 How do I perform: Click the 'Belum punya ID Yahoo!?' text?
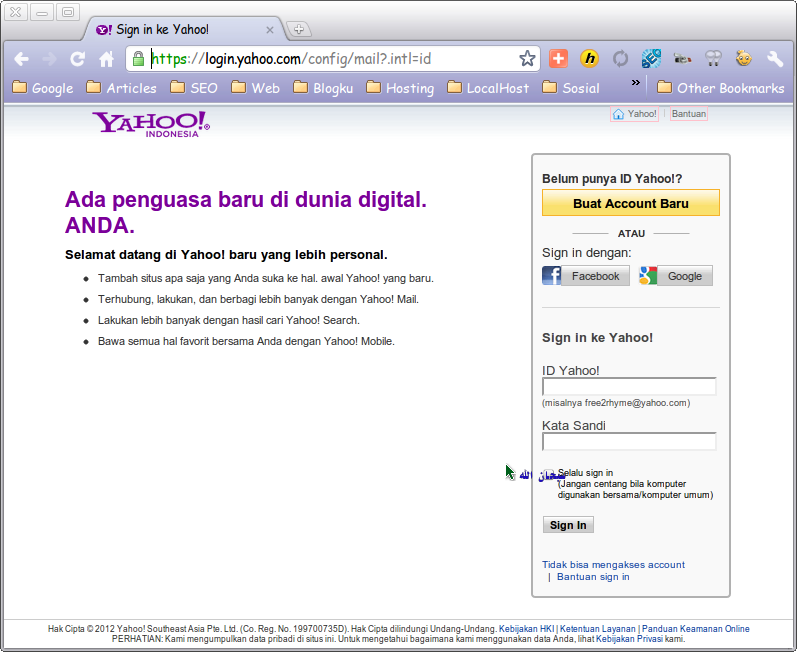coord(612,179)
